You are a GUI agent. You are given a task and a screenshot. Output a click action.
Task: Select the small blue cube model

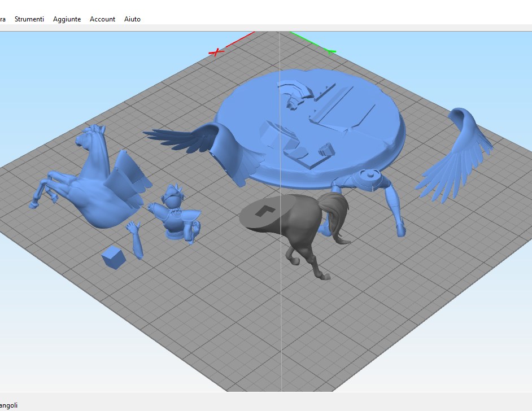tap(114, 258)
